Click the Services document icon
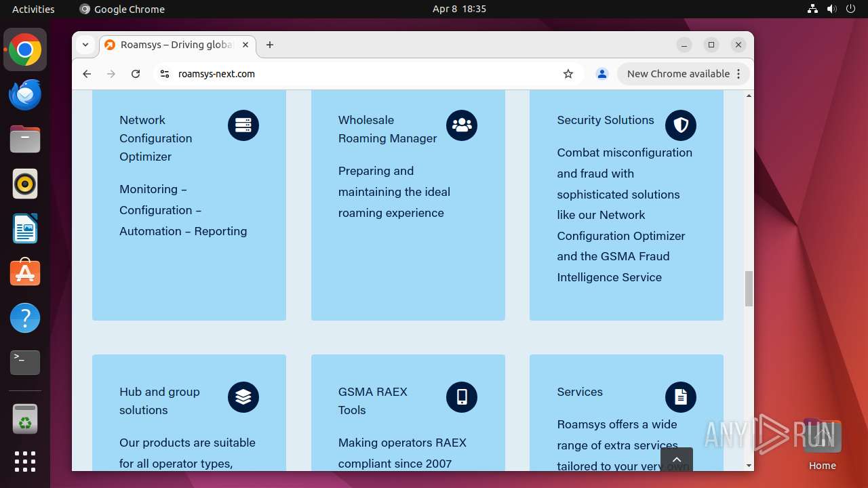 click(x=681, y=397)
